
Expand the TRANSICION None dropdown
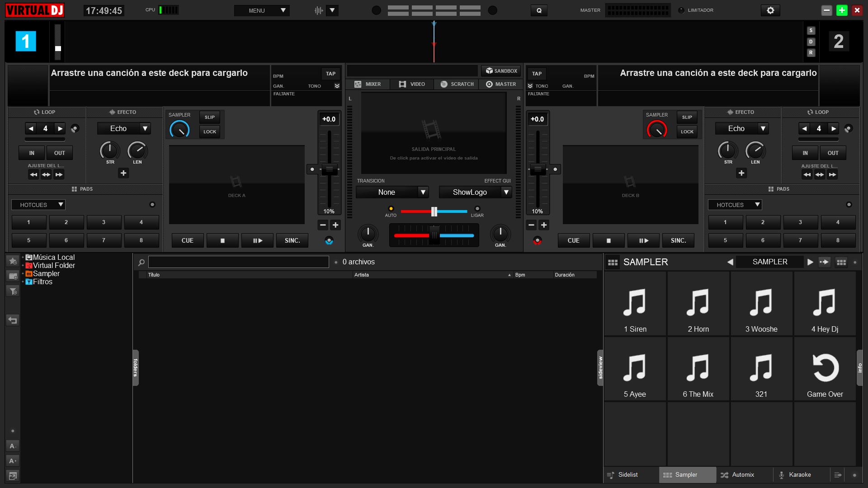(x=392, y=192)
